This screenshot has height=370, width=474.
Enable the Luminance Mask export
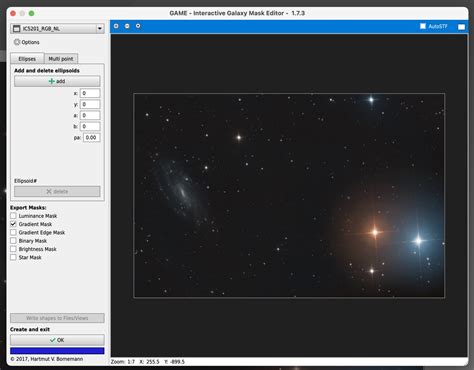pyautogui.click(x=13, y=216)
